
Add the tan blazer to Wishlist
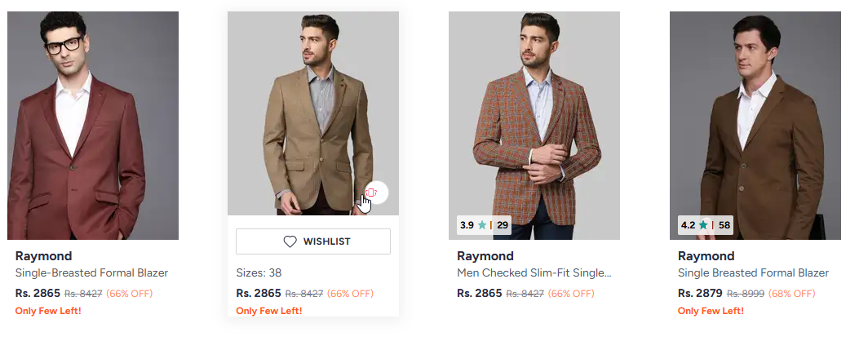[313, 241]
